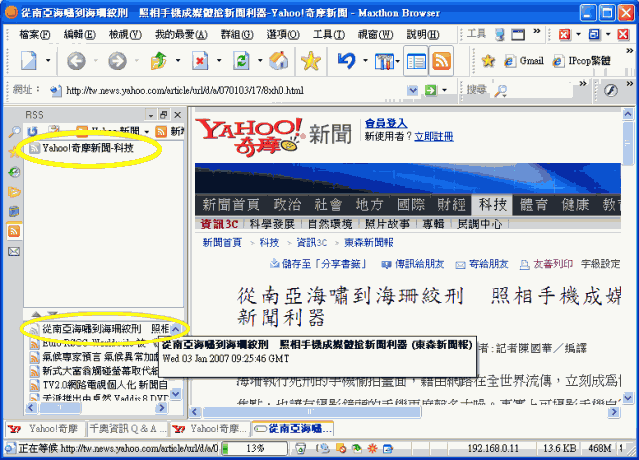The height and width of the screenshot is (460, 639).
Task: Click the blue Undo arrow icon
Action: [347, 61]
